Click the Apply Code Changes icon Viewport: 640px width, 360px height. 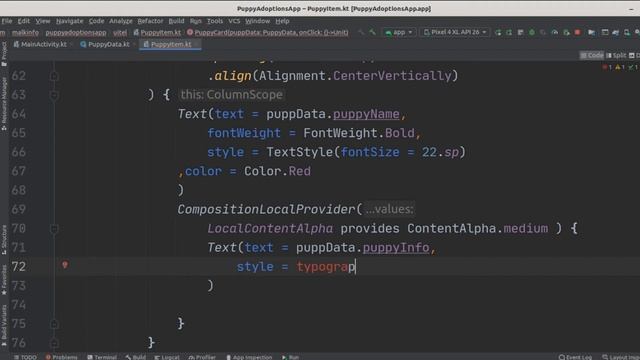tap(520, 32)
